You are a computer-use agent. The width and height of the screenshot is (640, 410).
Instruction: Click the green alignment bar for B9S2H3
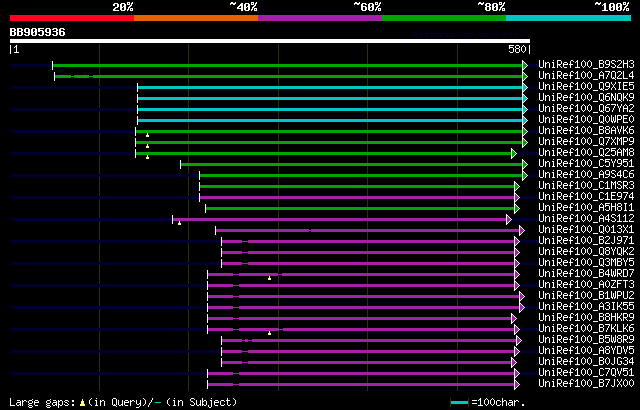pyautogui.click(x=288, y=65)
